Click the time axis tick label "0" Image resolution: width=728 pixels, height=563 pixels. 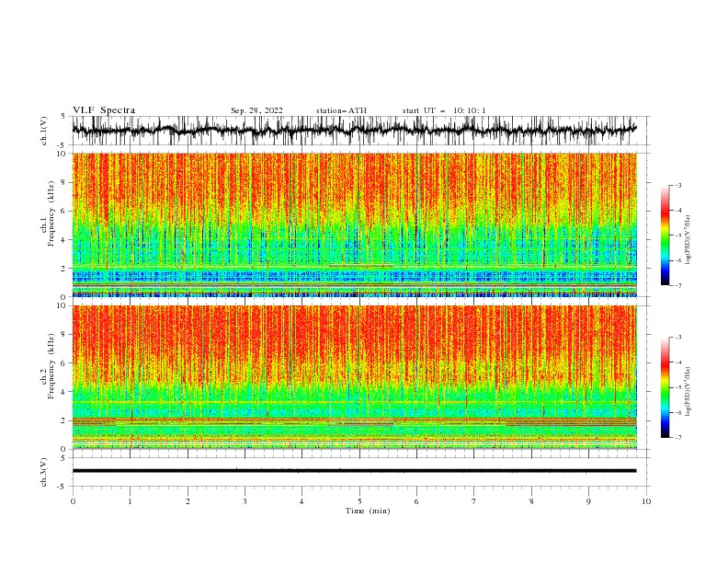73,501
